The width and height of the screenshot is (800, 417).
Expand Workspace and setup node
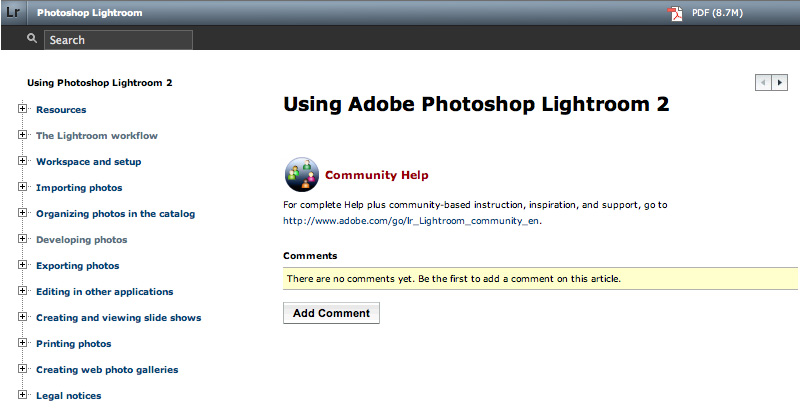(22, 161)
